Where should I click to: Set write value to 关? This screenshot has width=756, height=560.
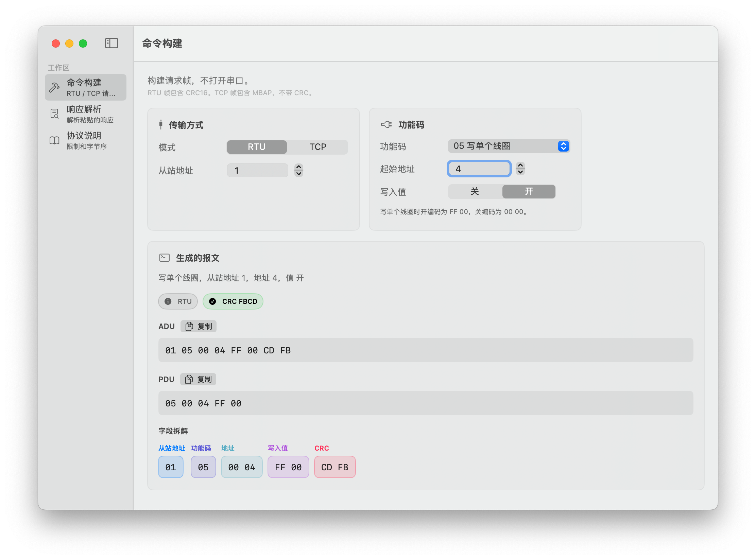coord(475,191)
